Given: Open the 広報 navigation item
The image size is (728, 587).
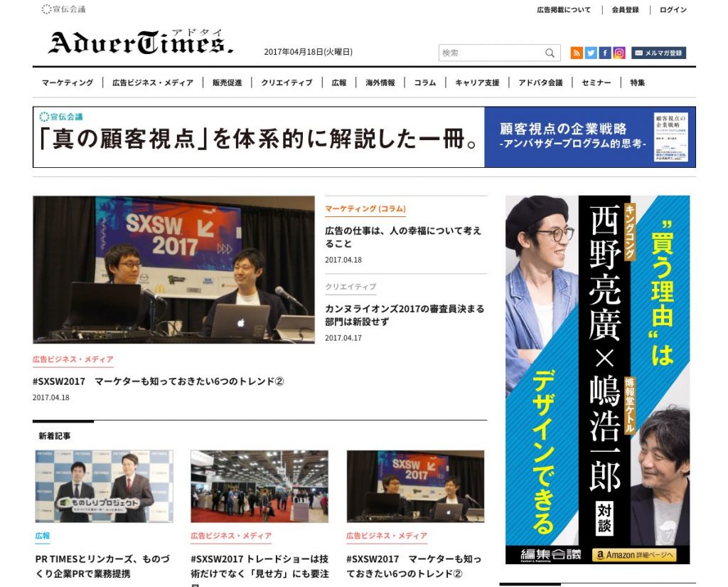Looking at the screenshot, I should point(339,83).
